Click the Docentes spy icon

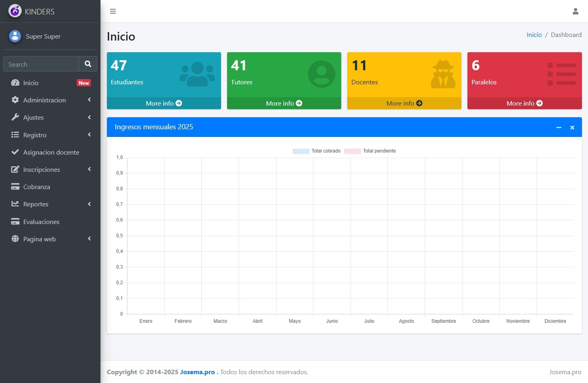point(443,74)
